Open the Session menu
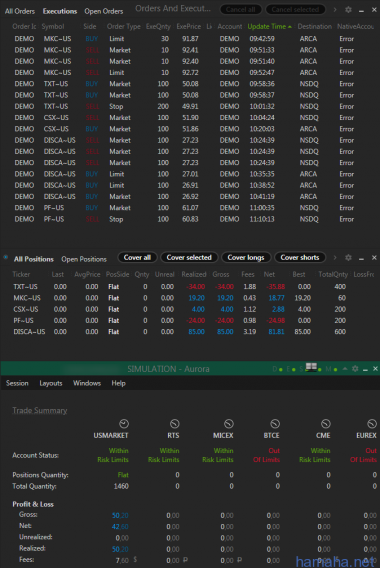The width and height of the screenshot is (380, 568). [17, 383]
